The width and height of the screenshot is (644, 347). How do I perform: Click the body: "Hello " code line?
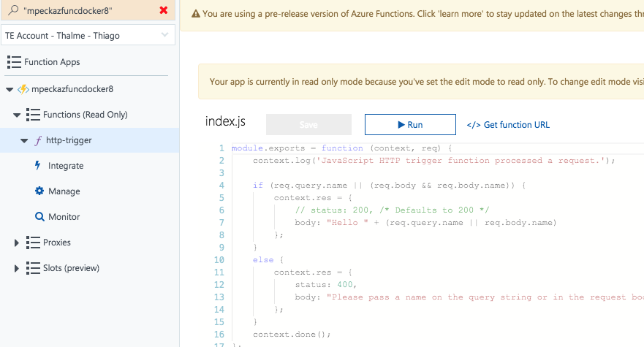click(x=425, y=223)
